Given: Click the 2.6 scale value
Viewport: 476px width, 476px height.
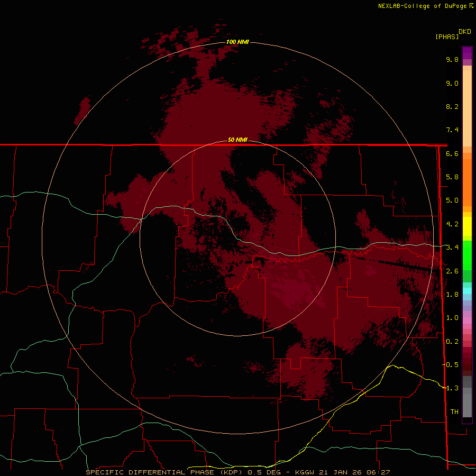Looking at the screenshot, I should point(452,271).
